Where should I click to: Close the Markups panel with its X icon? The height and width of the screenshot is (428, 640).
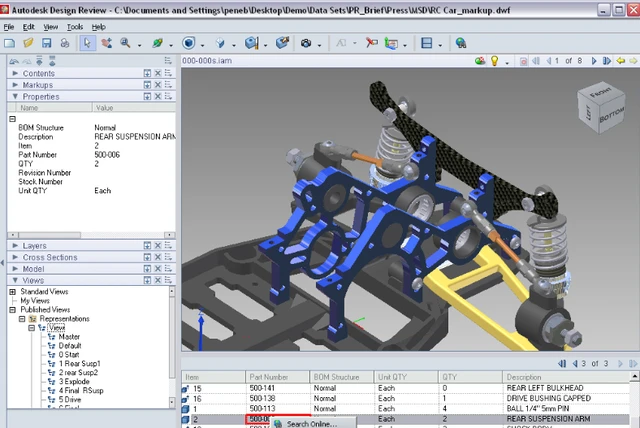click(158, 86)
